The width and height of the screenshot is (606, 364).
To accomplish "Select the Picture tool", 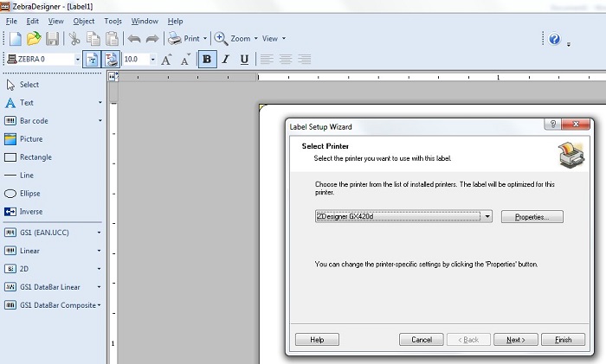I will (x=23, y=139).
